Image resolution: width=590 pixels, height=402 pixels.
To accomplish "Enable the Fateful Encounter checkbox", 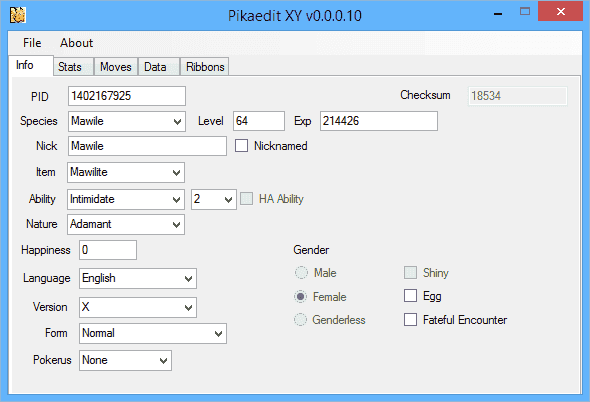I will click(x=411, y=320).
